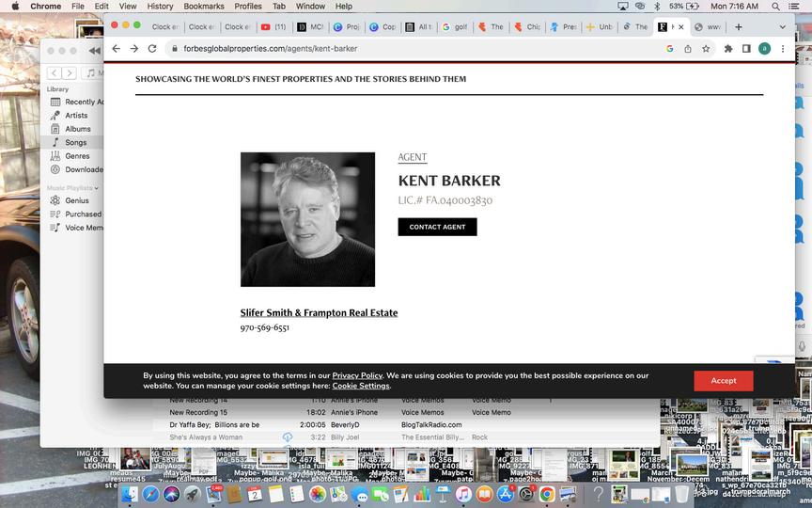Reload the Forbes Global Properties page
Viewport: 812px width, 508px height.
coord(152,48)
